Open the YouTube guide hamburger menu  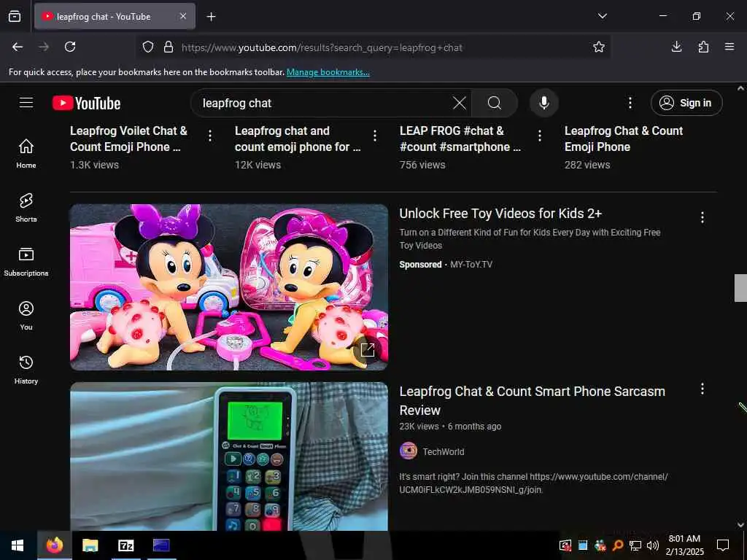pos(26,102)
